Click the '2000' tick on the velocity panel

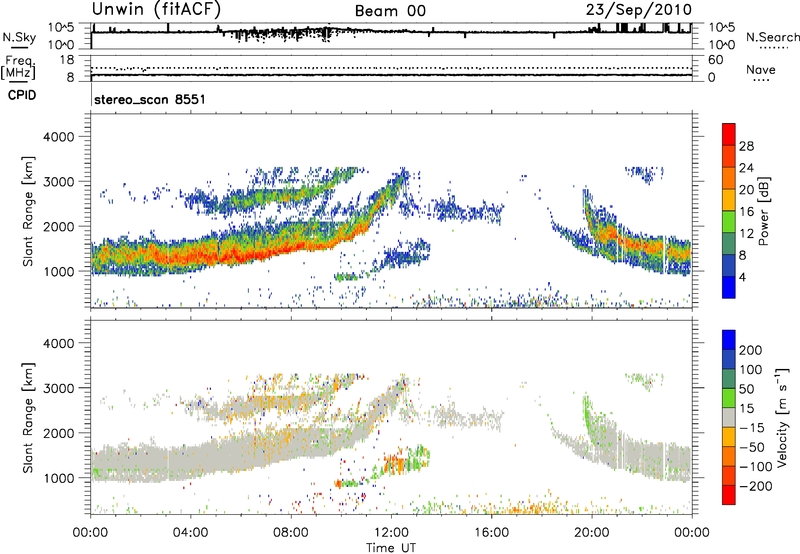point(58,433)
